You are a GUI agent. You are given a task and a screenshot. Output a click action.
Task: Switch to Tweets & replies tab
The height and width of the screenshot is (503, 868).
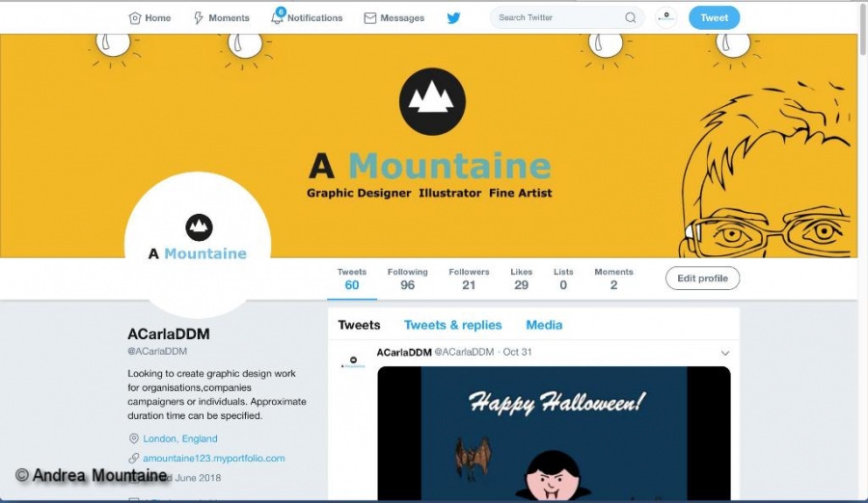pyautogui.click(x=452, y=325)
